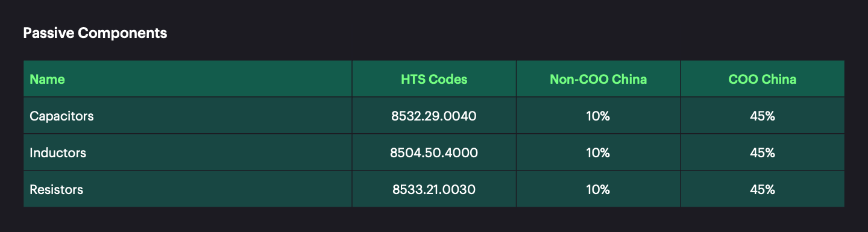Viewport: 868px width, 232px height.
Task: Click HTS code 8504.50.4000
Action: coord(434,152)
